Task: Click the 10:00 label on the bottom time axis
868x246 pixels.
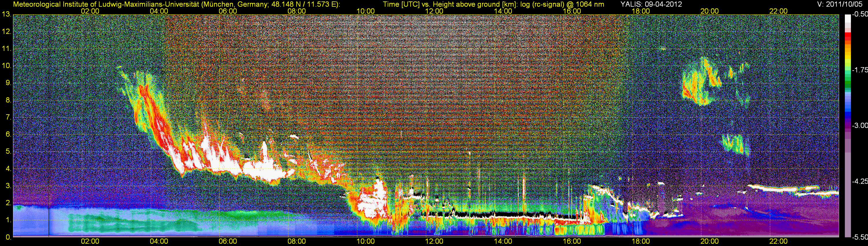Action: coord(366,241)
